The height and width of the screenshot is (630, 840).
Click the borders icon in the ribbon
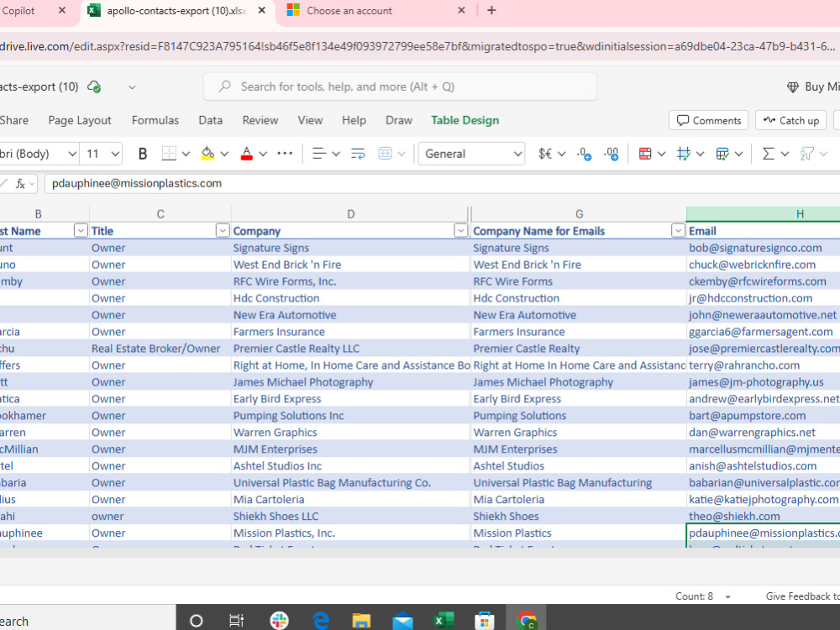[169, 155]
